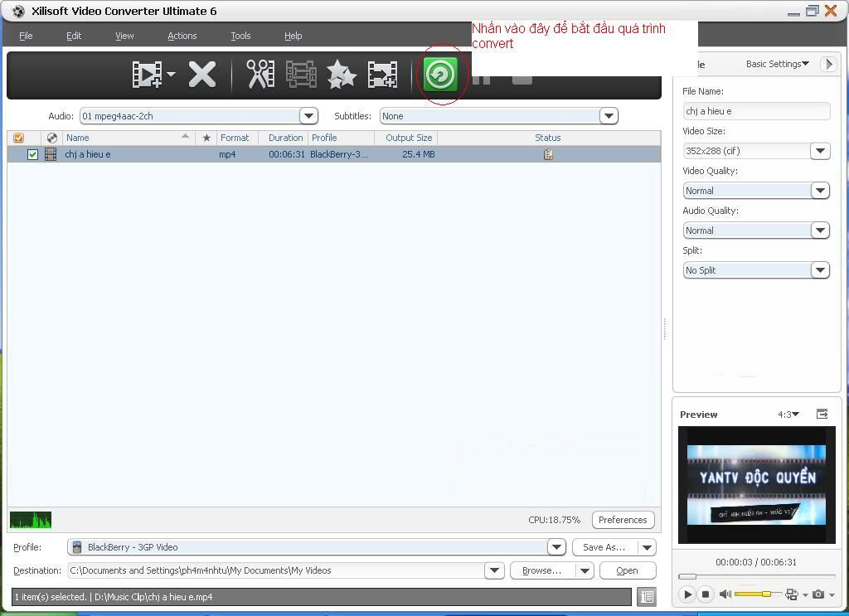849x616 pixels.
Task: Open the snapshot camera dropdown arrow
Action: [832, 595]
